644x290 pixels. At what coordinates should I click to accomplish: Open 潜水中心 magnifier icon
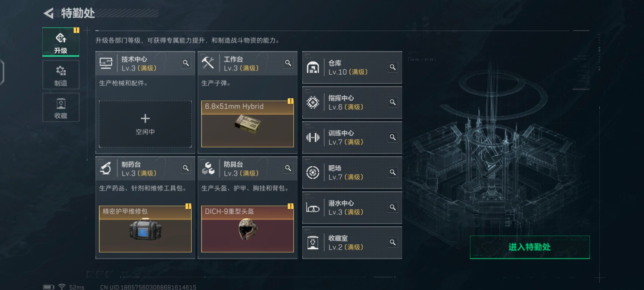393,208
